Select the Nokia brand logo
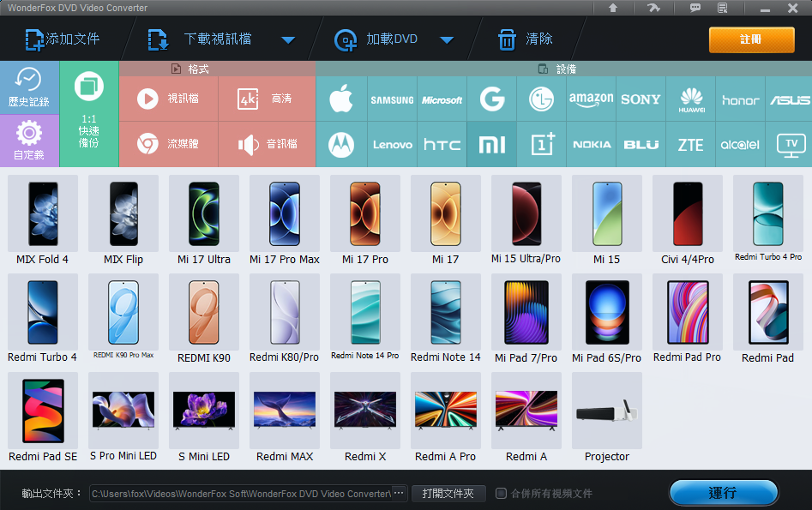812x510 pixels. click(591, 145)
